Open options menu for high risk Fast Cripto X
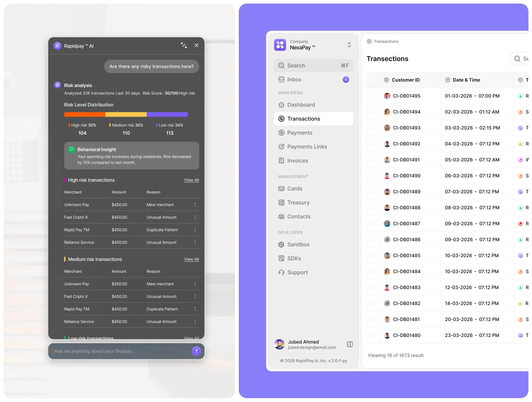Viewport: 532px width, 402px height. click(195, 217)
